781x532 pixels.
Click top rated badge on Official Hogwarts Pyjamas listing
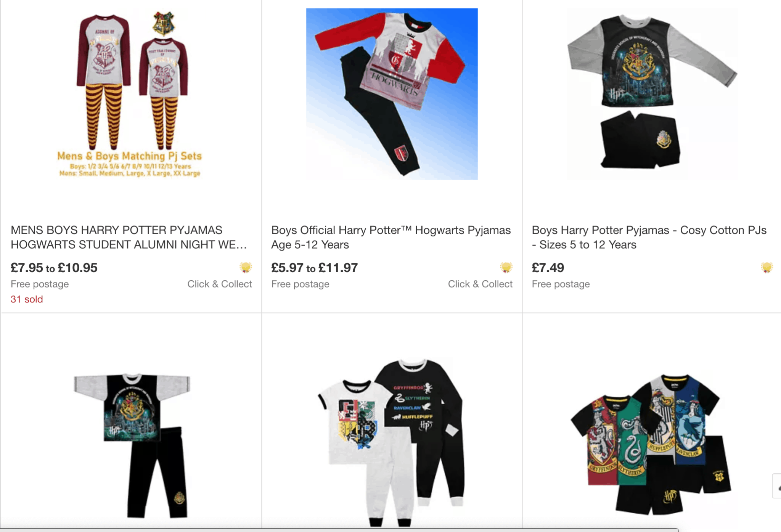point(506,267)
